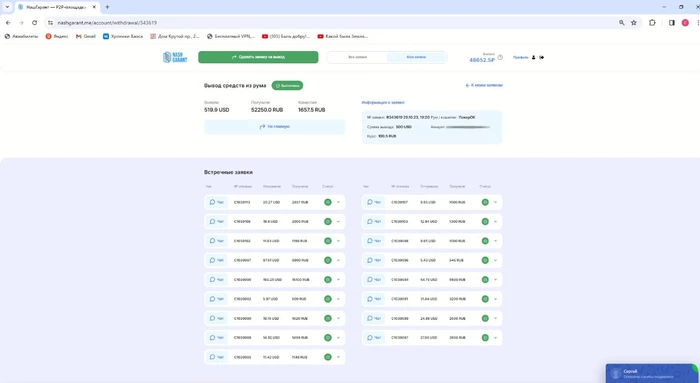Viewport: 700px width, 383px height.
Task: Click the green status icon on the 2037 RUB row
Action: (x=328, y=202)
